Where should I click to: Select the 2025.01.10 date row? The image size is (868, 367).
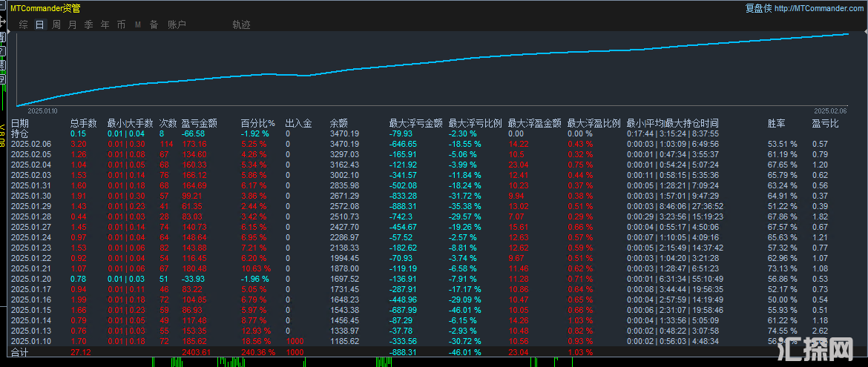coord(32,342)
